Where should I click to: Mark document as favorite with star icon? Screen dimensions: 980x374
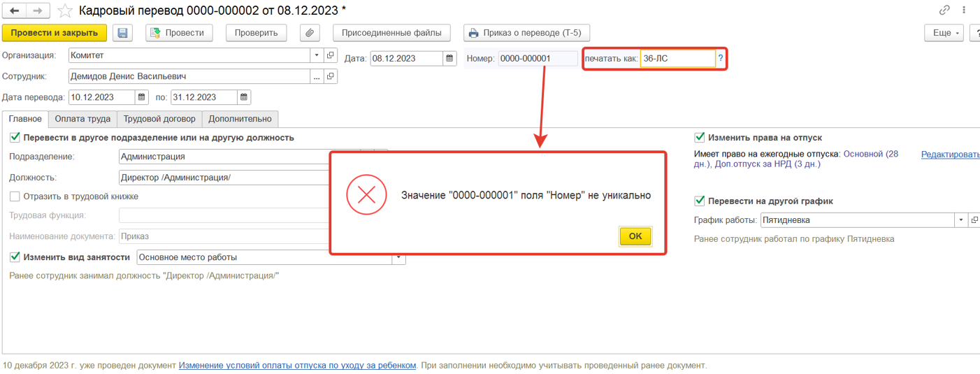(x=64, y=10)
